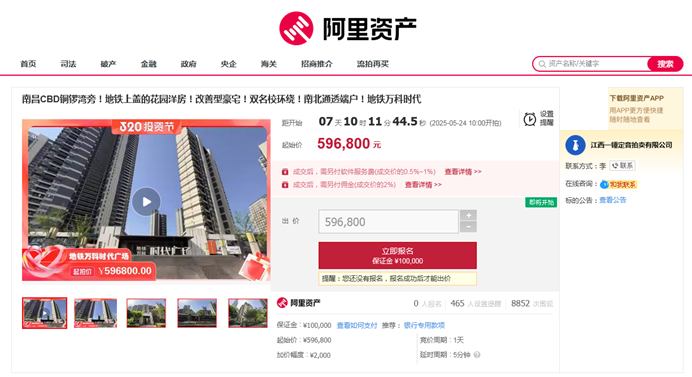Screen dimensions: 692x377
Task: Open the 金融 navigation tab
Action: click(x=149, y=64)
